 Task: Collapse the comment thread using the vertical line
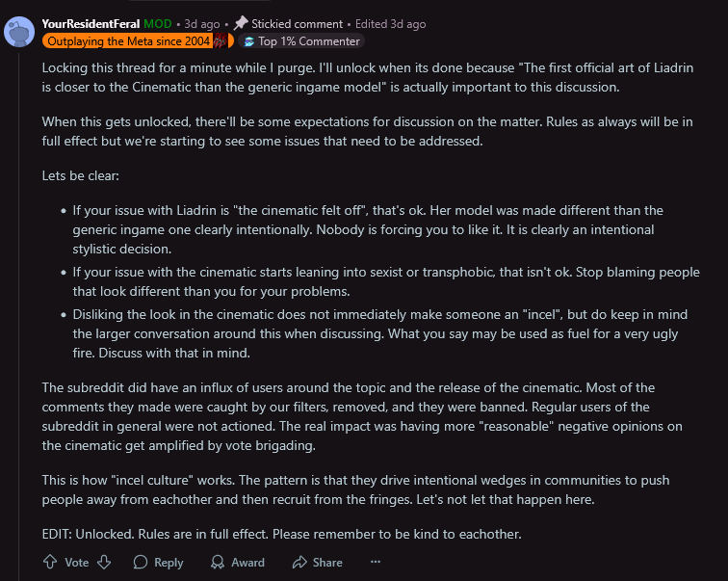(x=19, y=316)
